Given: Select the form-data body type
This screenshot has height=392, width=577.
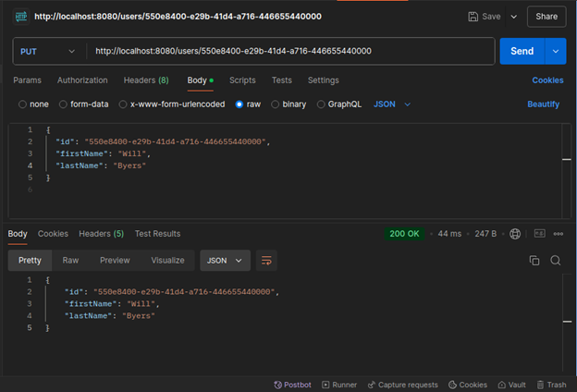Looking at the screenshot, I should point(63,104).
